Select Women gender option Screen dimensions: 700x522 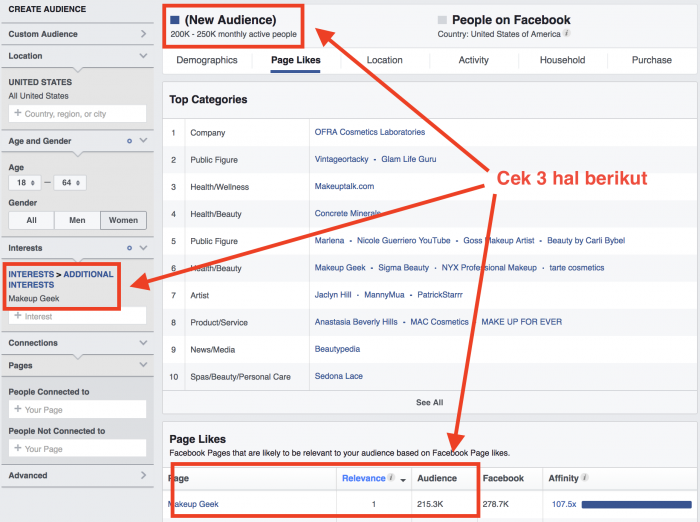[122, 220]
